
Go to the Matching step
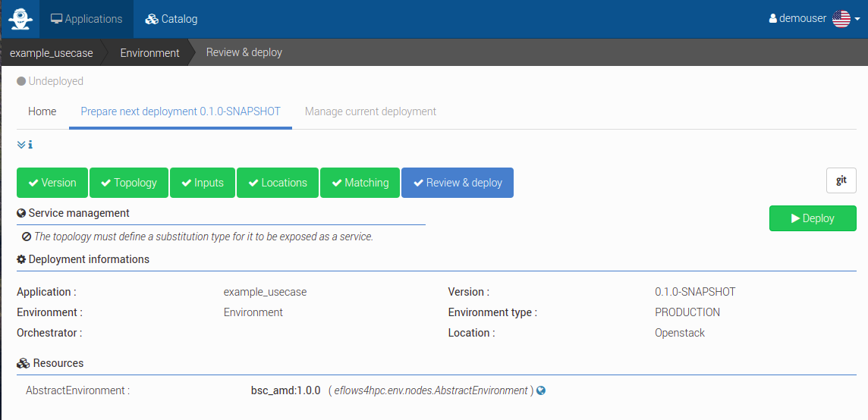[x=360, y=183]
